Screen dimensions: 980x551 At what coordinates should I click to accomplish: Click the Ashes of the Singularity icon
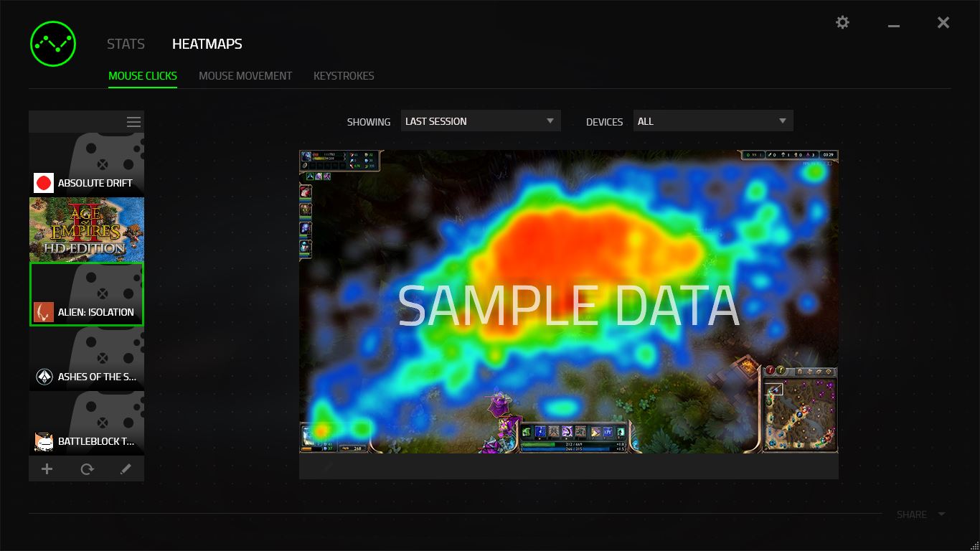[x=44, y=377]
